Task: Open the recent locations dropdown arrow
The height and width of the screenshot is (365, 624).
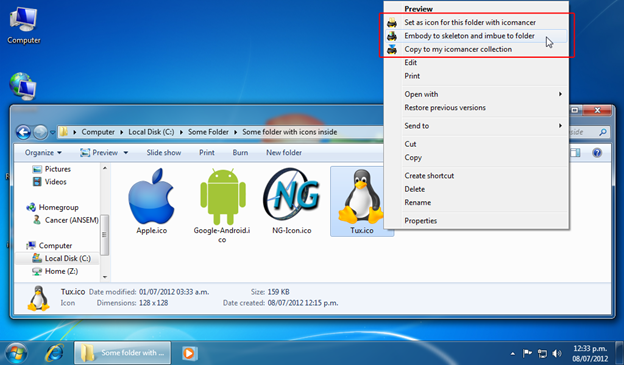Action: click(x=52, y=132)
